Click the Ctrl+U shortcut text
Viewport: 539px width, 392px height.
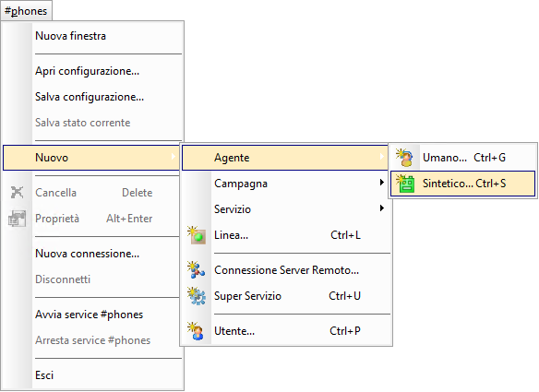(x=345, y=296)
